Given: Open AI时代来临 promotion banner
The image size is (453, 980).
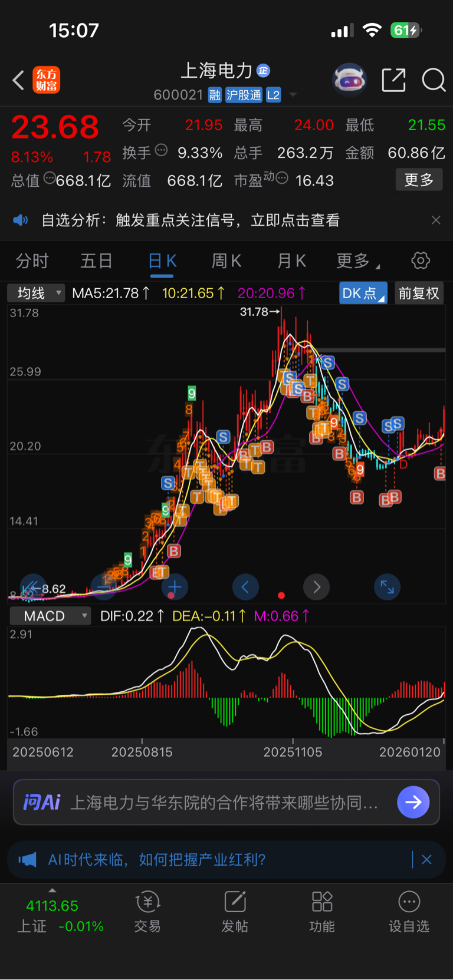Looking at the screenshot, I should (x=226, y=860).
